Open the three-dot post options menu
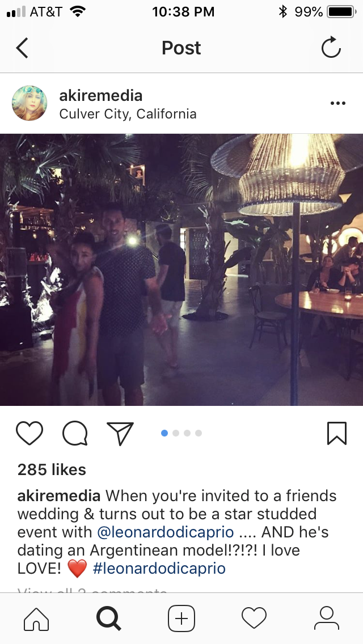The image size is (363, 644). [338, 103]
